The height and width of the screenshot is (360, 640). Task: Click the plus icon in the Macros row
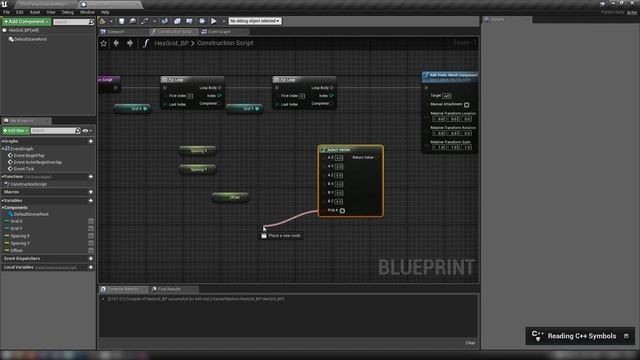91,192
